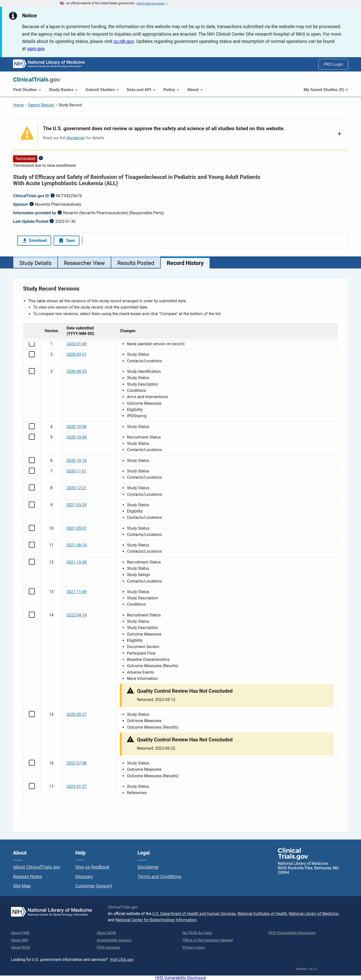The width and height of the screenshot is (361, 980).
Task: Click info icon next to Last Update Posted
Action: click(x=52, y=221)
